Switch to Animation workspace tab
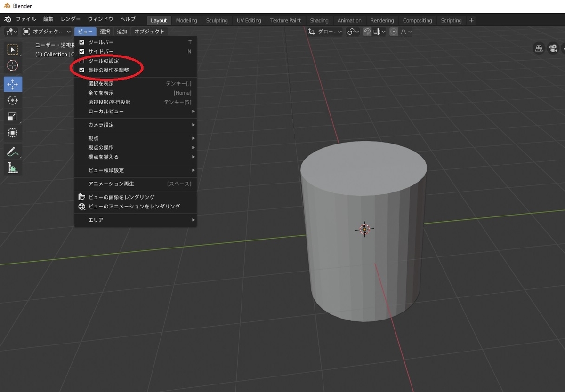 [x=349, y=20]
